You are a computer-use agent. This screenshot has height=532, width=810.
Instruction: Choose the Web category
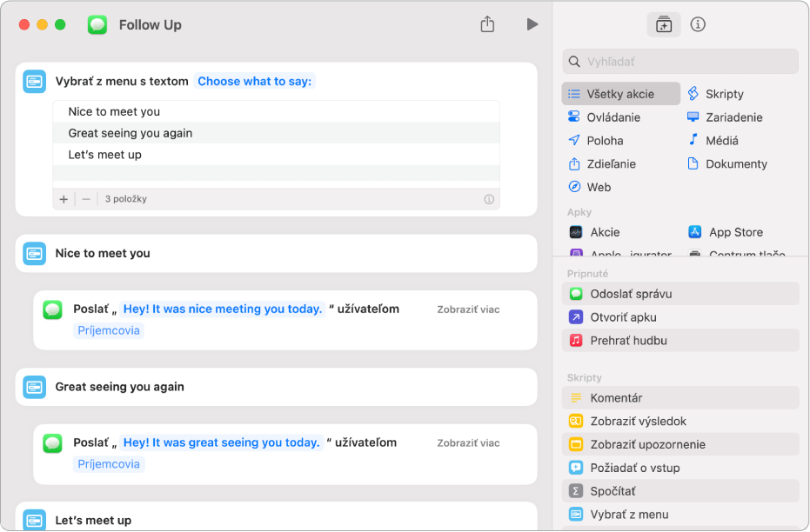pyautogui.click(x=599, y=187)
